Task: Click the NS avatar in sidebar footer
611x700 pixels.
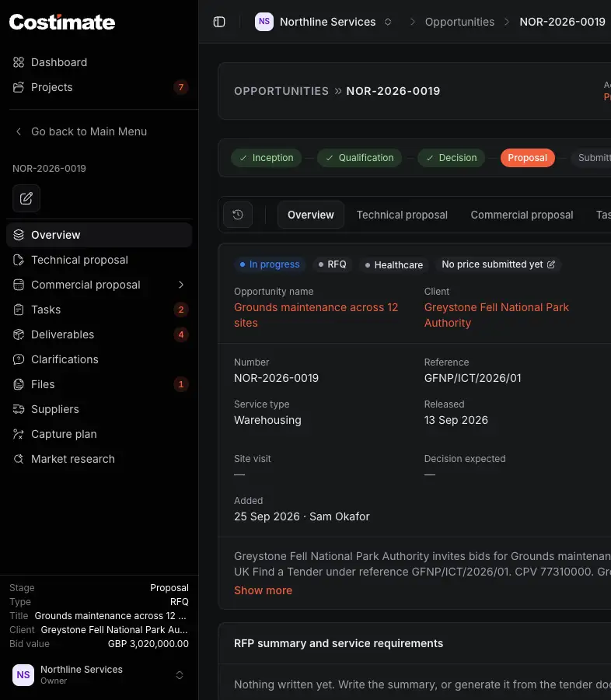Action: pos(23,674)
